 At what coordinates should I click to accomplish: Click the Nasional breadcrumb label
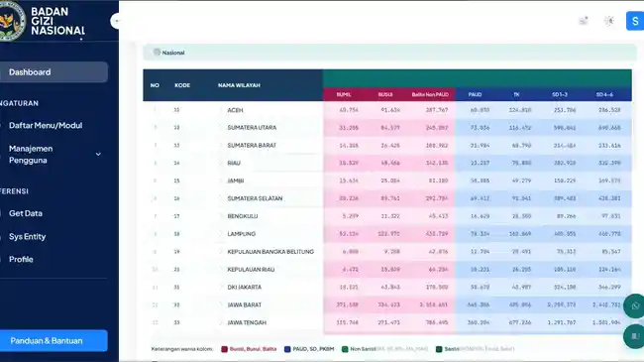[x=173, y=53]
